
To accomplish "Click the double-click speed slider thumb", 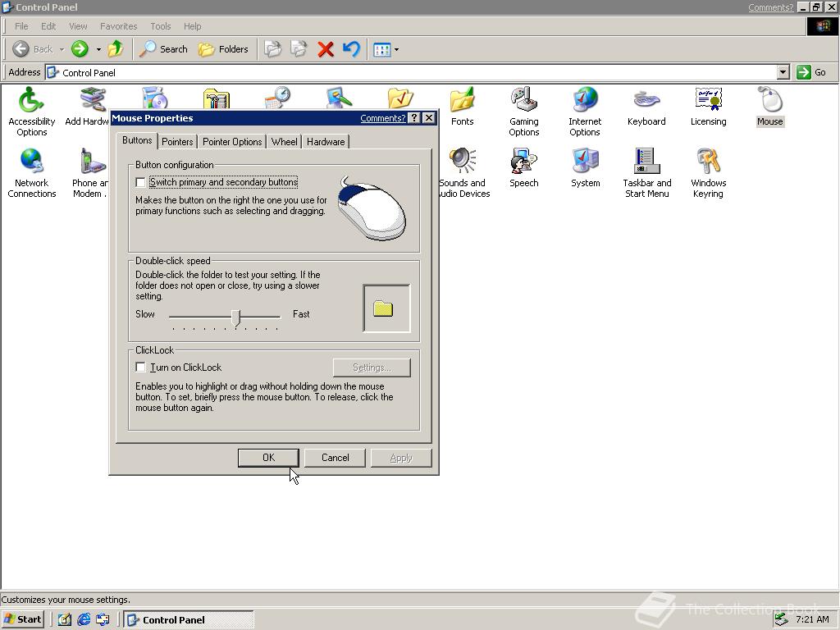I will pos(236,317).
